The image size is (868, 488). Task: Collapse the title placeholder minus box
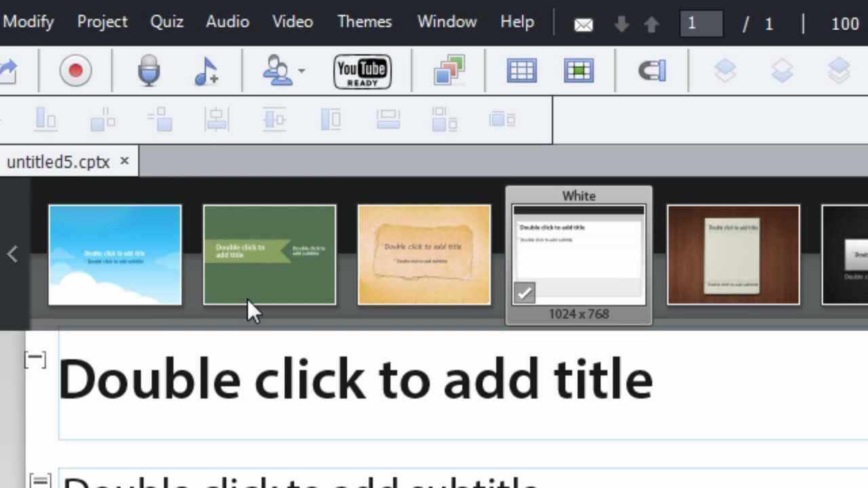(x=35, y=359)
